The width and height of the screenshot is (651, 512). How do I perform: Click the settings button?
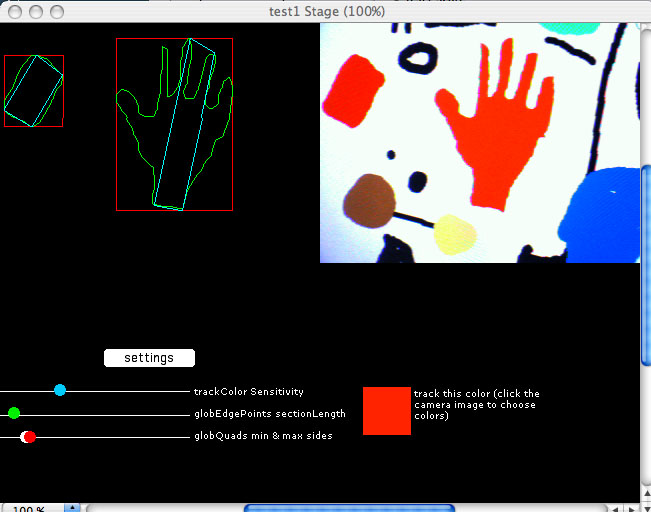coord(149,358)
